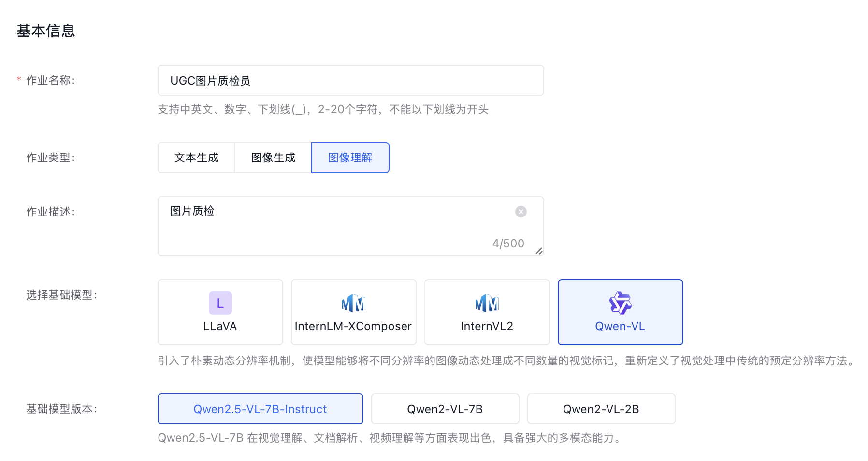Choose the InternVL2 model card
Screen dimensions: 868x461
(487, 312)
